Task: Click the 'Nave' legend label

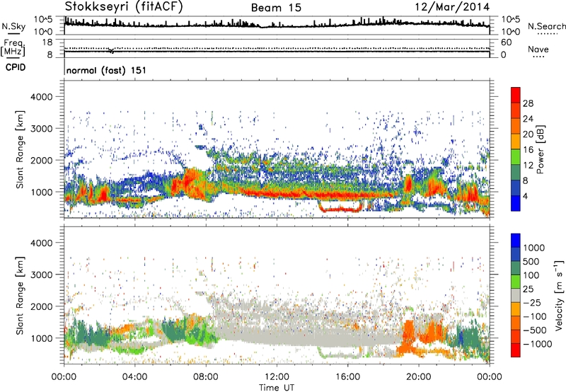Action: point(538,50)
